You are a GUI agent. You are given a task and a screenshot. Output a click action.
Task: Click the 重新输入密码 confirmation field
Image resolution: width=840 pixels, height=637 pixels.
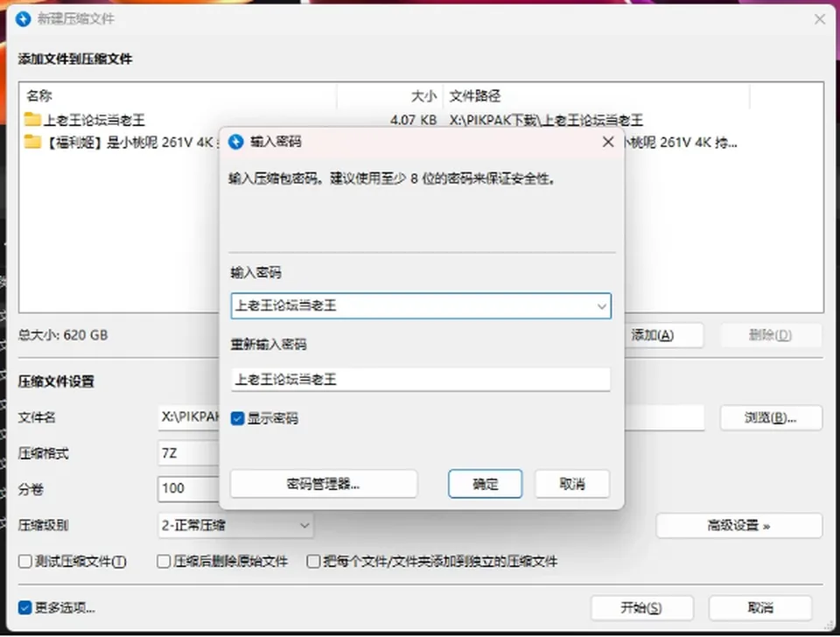click(x=421, y=379)
